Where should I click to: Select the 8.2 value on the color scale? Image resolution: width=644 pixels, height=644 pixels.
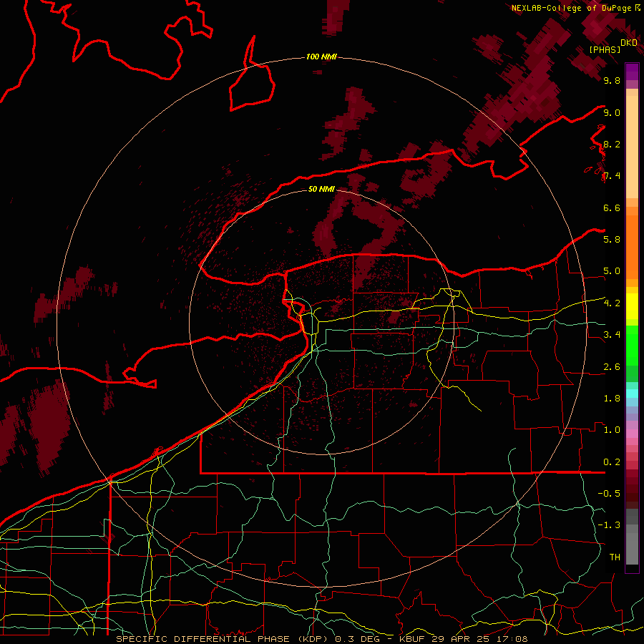(x=612, y=144)
